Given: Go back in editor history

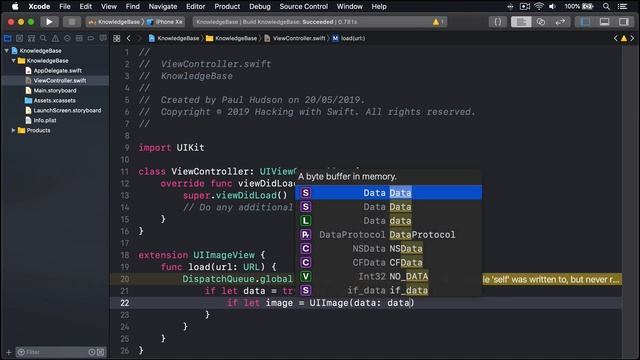Looking at the screenshot, I should [x=129, y=38].
